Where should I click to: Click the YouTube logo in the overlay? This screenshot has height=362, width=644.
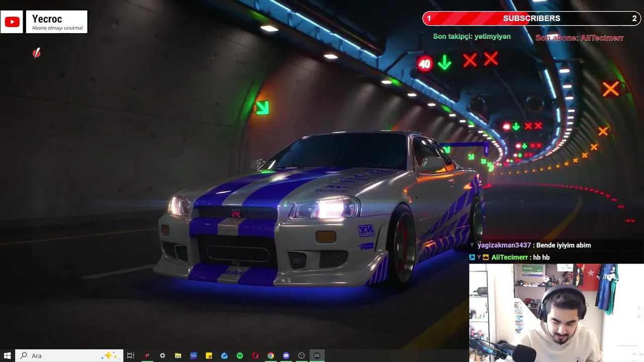(12, 22)
